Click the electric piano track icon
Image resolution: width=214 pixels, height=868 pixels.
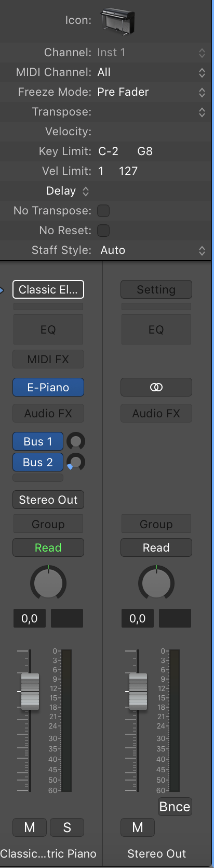click(118, 22)
